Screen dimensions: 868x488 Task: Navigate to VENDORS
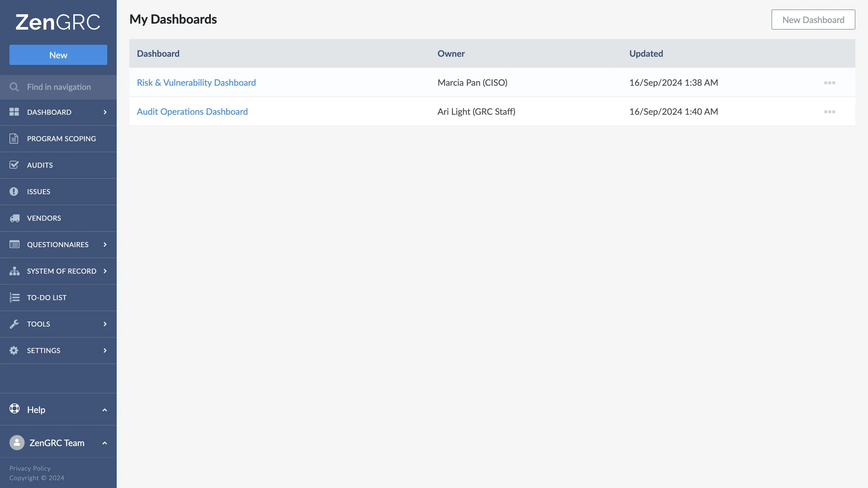coord(58,218)
